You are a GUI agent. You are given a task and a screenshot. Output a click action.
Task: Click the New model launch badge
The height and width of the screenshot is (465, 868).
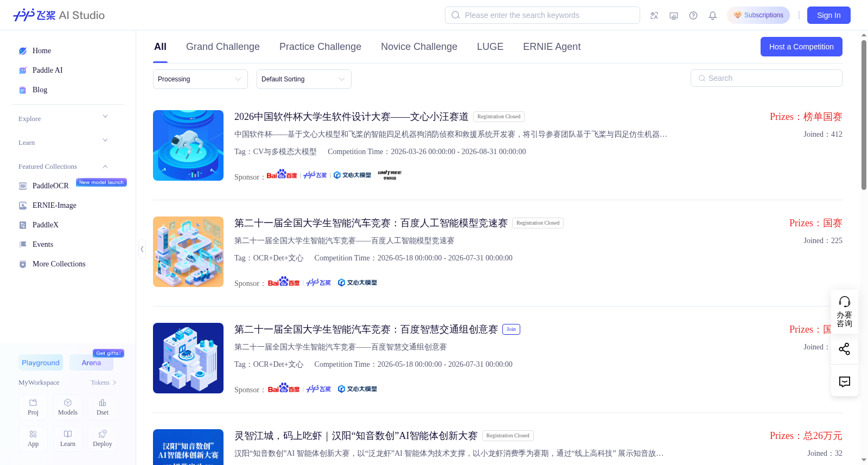[x=101, y=182]
